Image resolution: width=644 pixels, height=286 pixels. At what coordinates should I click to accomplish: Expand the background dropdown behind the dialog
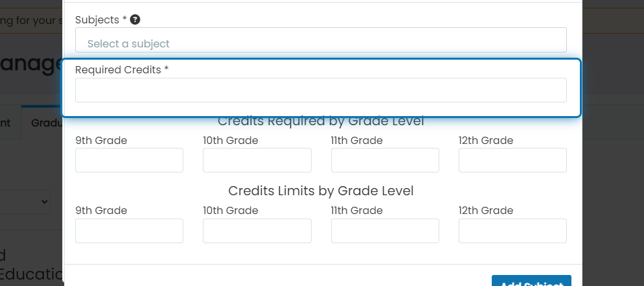click(x=25, y=202)
